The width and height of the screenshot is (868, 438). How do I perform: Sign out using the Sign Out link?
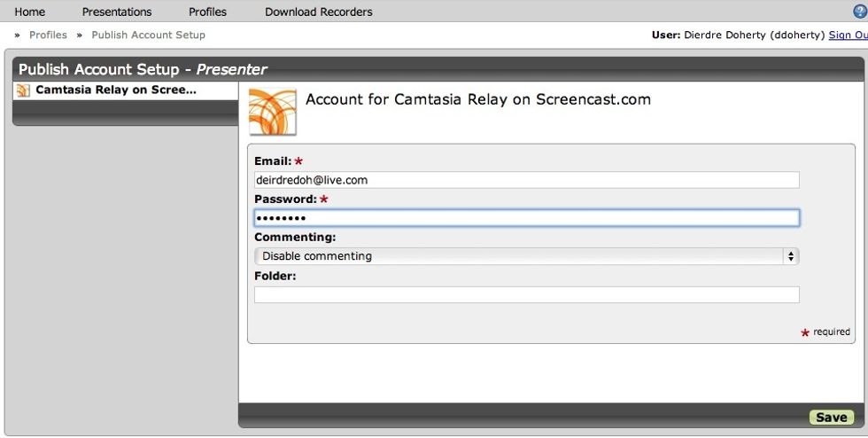pyautogui.click(x=848, y=35)
